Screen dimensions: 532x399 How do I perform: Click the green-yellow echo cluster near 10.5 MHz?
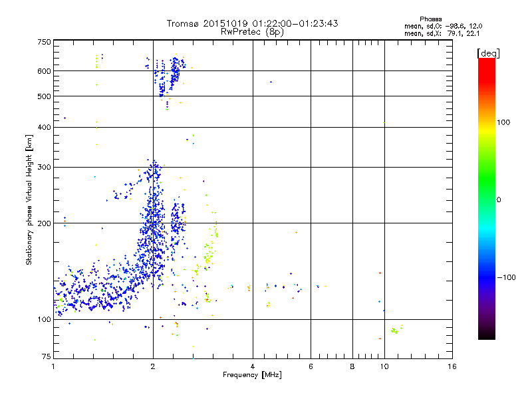396,330
